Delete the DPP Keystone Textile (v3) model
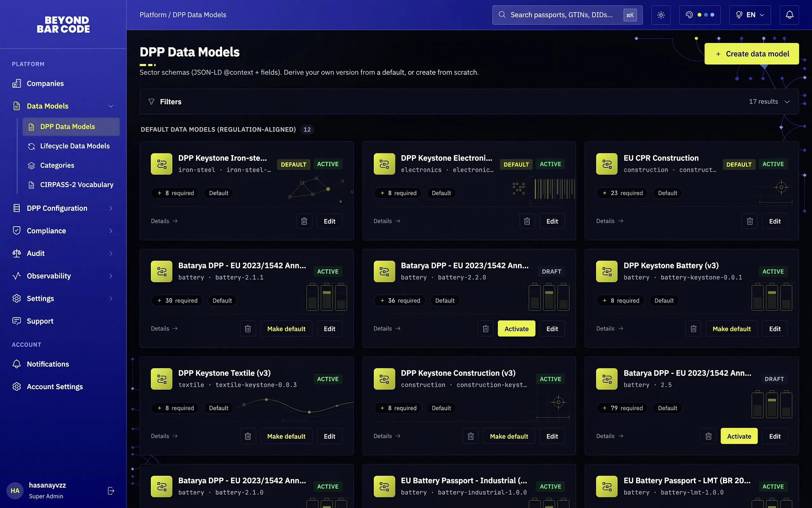Viewport: 812px width, 508px height. (x=248, y=436)
